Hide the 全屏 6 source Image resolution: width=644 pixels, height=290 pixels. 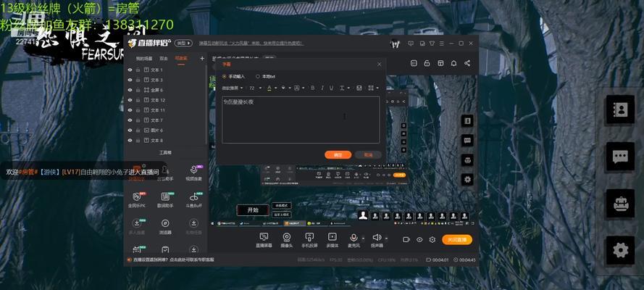130,90
